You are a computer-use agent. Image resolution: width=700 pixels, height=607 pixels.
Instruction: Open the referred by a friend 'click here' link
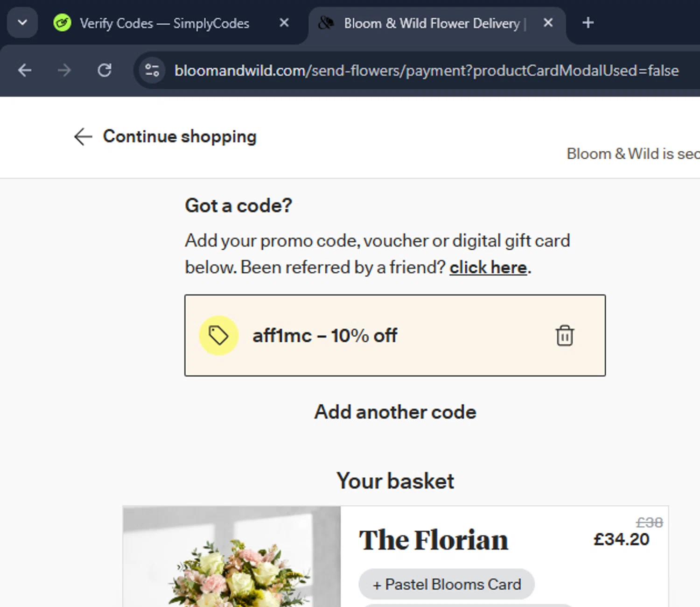pyautogui.click(x=488, y=268)
